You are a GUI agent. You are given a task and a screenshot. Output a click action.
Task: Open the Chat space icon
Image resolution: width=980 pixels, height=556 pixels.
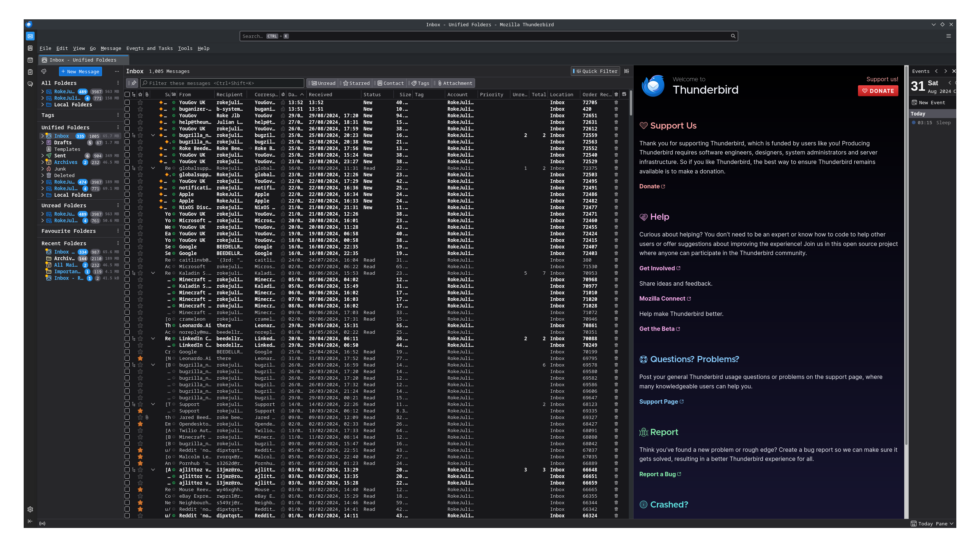point(30,84)
